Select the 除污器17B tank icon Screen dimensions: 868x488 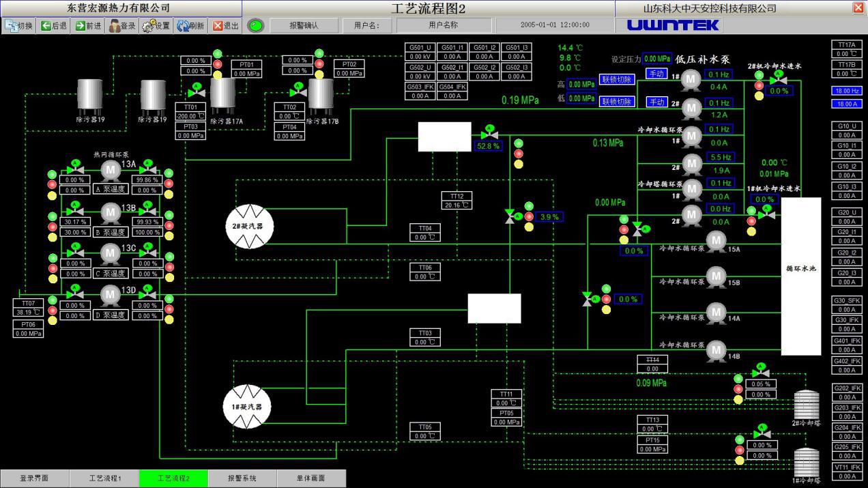321,95
